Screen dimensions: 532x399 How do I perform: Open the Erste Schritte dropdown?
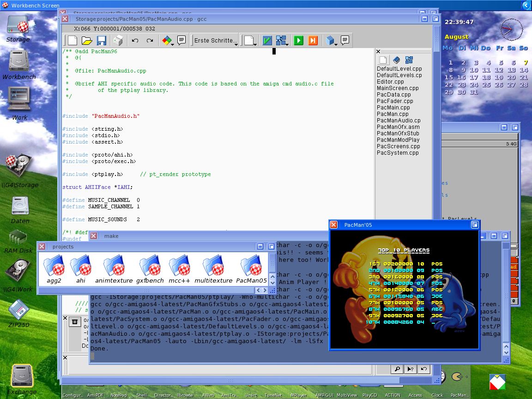[x=215, y=40]
